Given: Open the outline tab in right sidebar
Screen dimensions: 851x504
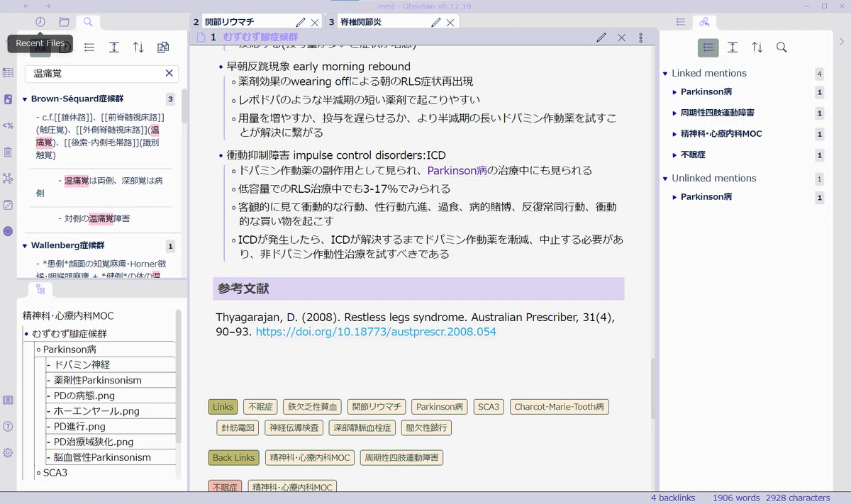Looking at the screenshot, I should click(681, 22).
